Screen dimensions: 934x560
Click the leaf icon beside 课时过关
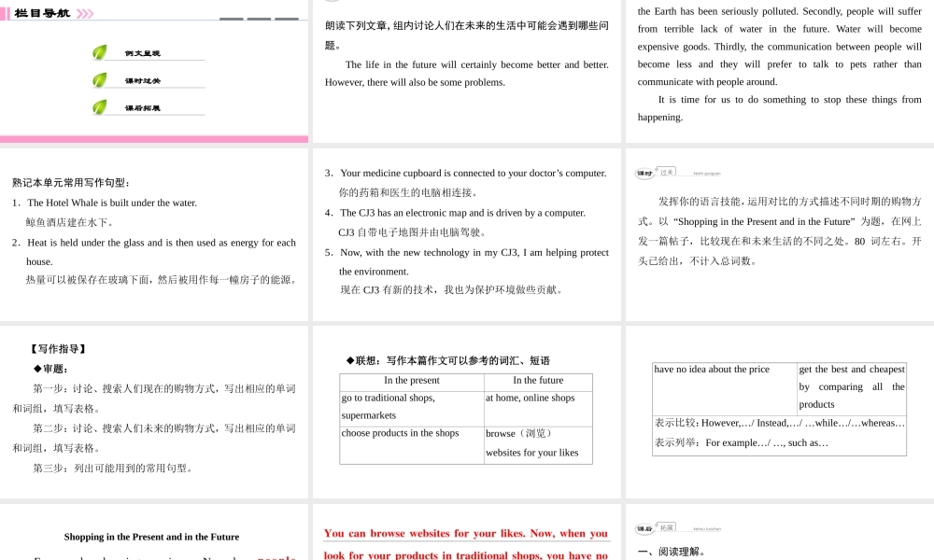click(100, 79)
